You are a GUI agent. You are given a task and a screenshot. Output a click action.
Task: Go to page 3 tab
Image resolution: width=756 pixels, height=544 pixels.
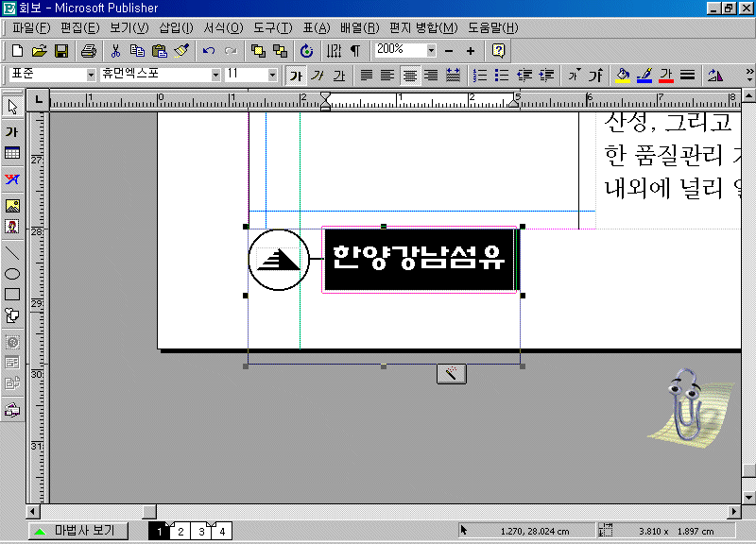click(201, 531)
